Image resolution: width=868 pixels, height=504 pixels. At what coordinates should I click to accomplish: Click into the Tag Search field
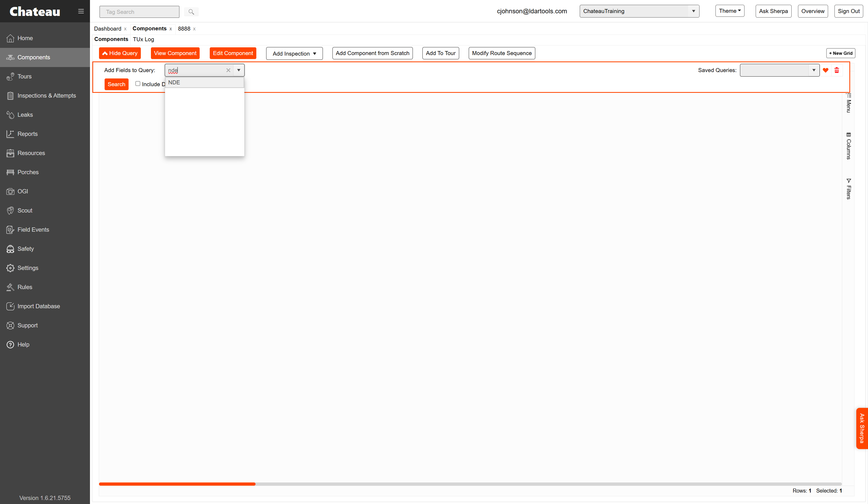click(139, 12)
